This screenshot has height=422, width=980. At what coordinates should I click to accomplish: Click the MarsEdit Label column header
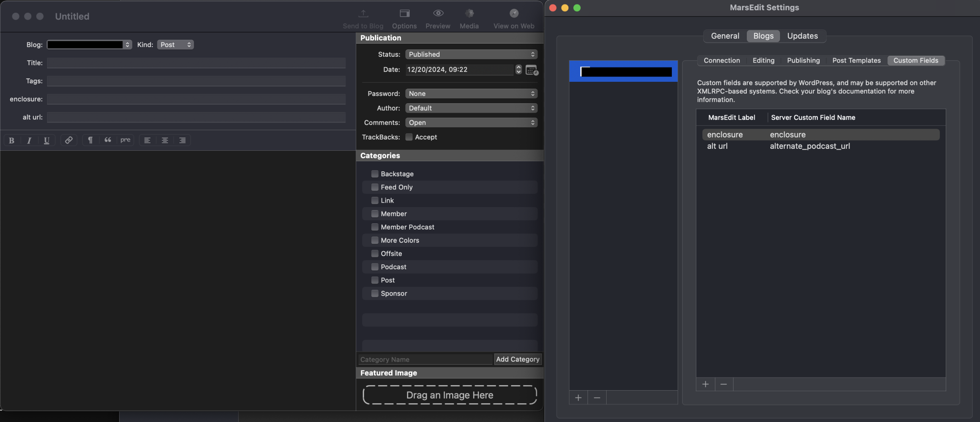pos(732,117)
